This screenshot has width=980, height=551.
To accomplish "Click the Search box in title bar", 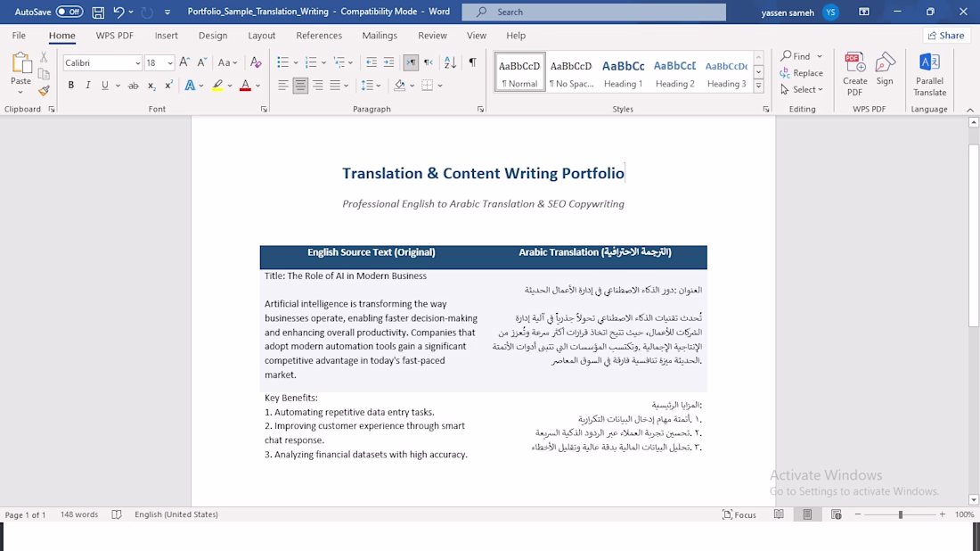I will (593, 12).
